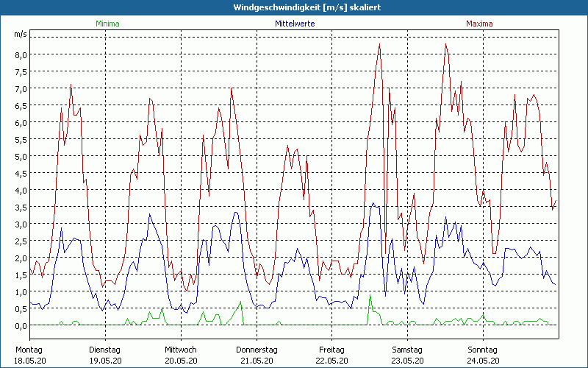Click the Donnerstag day label
The width and height of the screenshot is (588, 368).
tap(257, 349)
